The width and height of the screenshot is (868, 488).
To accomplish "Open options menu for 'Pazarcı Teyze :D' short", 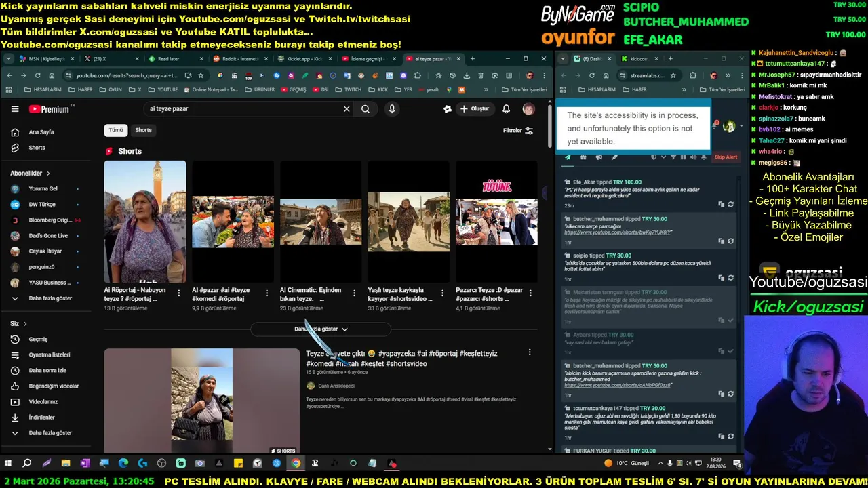I will pyautogui.click(x=530, y=293).
